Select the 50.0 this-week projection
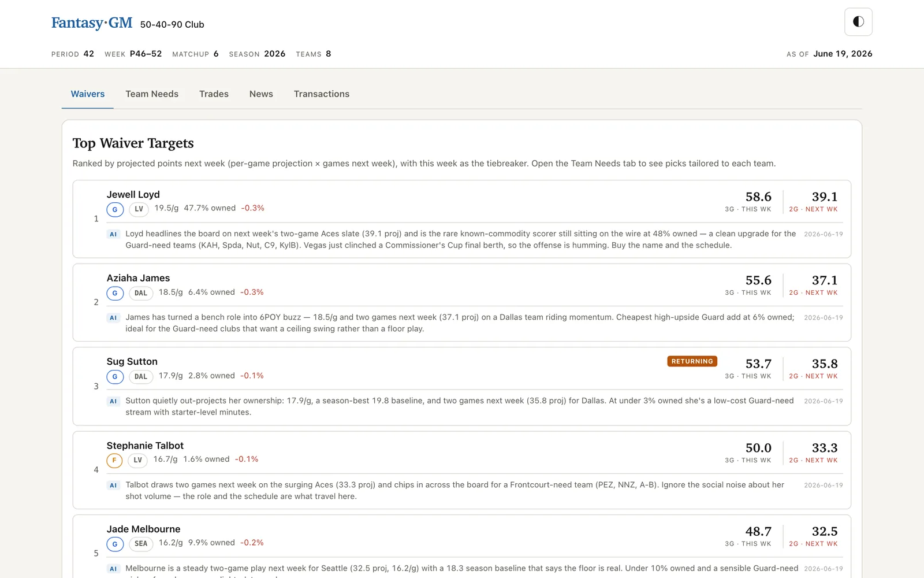Image resolution: width=924 pixels, height=578 pixels. pyautogui.click(x=758, y=448)
